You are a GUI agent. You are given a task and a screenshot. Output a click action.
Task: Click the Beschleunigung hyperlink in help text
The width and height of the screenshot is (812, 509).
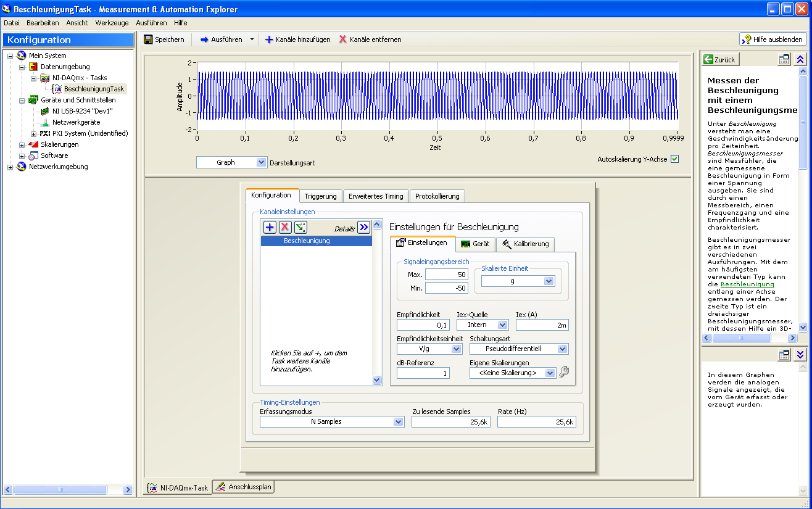(x=747, y=284)
